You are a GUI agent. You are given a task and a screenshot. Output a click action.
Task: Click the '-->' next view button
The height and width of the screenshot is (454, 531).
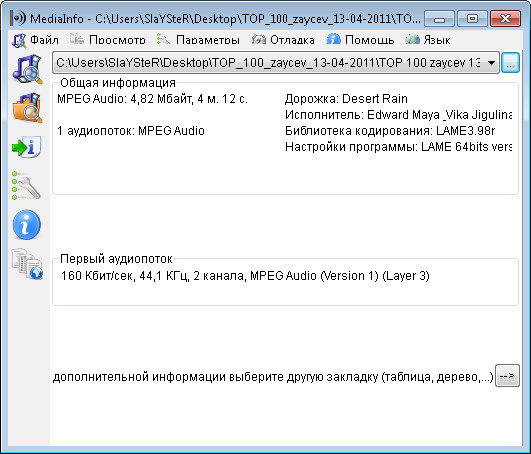point(507,375)
